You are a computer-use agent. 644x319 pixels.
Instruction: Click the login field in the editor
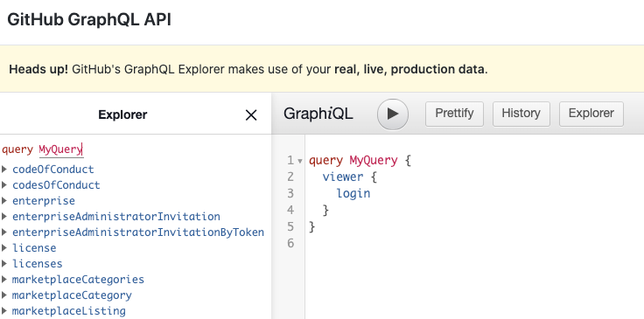coord(353,193)
